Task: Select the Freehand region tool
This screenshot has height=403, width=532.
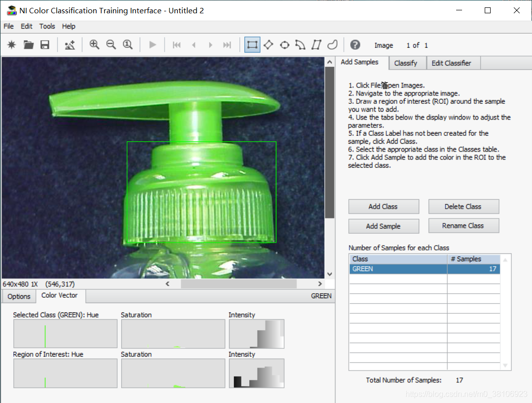Action: tap(332, 45)
